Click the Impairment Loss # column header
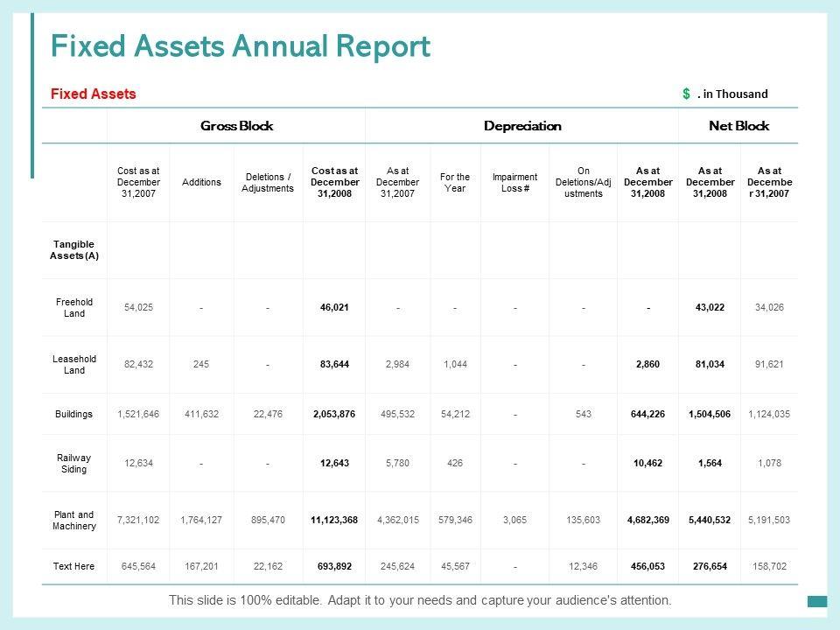Image resolution: width=840 pixels, height=630 pixels. pos(514,182)
